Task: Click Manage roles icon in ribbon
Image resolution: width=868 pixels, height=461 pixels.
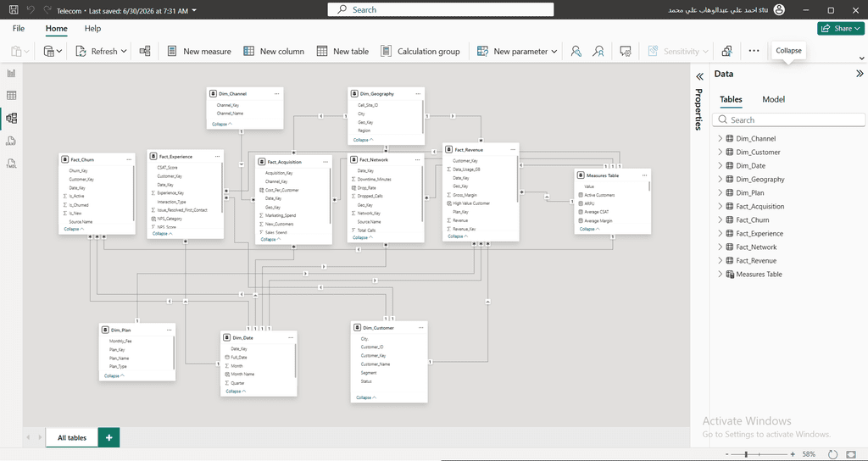Action: 576,51
